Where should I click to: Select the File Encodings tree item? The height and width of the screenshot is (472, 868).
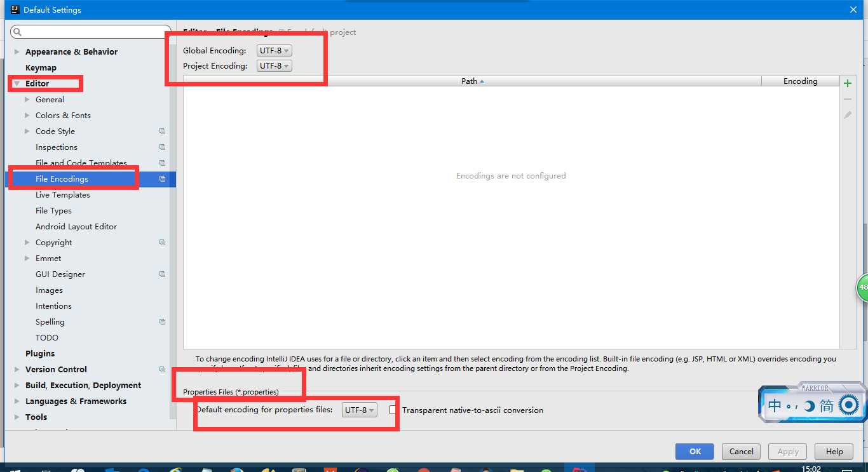(89, 179)
